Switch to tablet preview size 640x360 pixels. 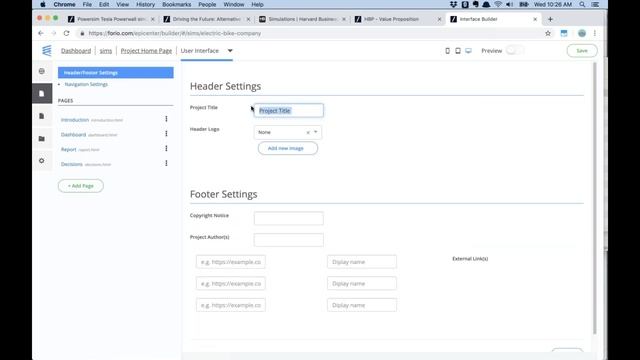(x=458, y=51)
